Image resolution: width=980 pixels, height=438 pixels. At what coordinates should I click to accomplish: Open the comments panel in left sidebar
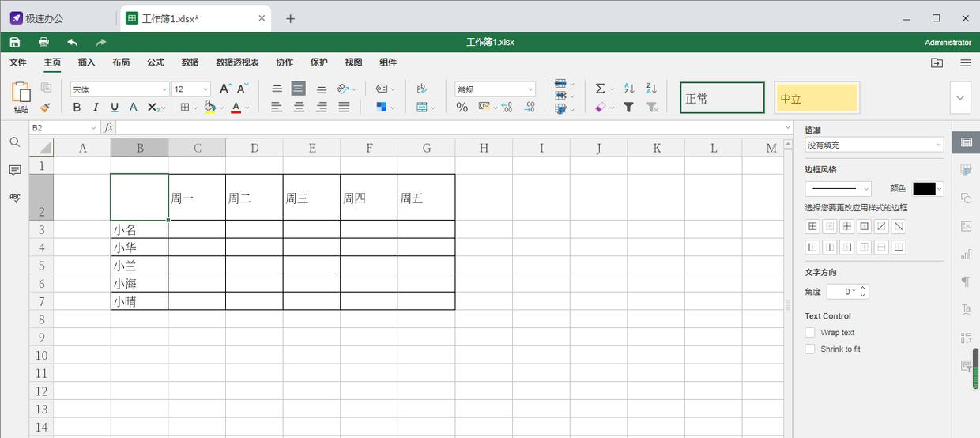click(14, 170)
